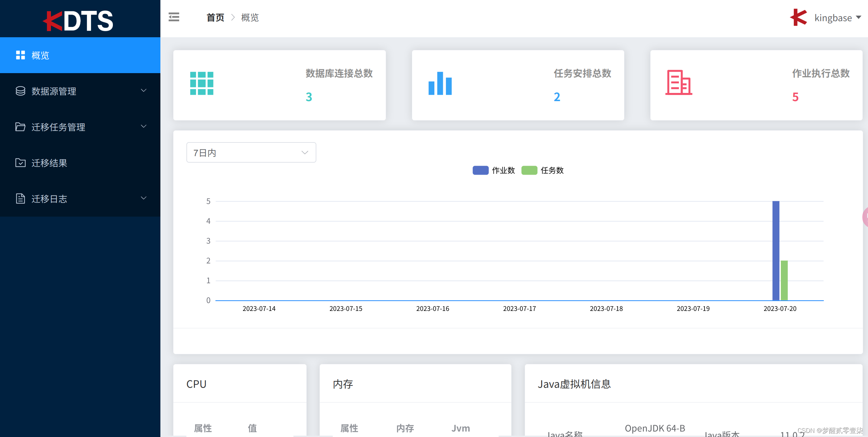Viewport: 868px width, 437px height.
Task: Click the blue bar chart tasks icon
Action: [440, 83]
